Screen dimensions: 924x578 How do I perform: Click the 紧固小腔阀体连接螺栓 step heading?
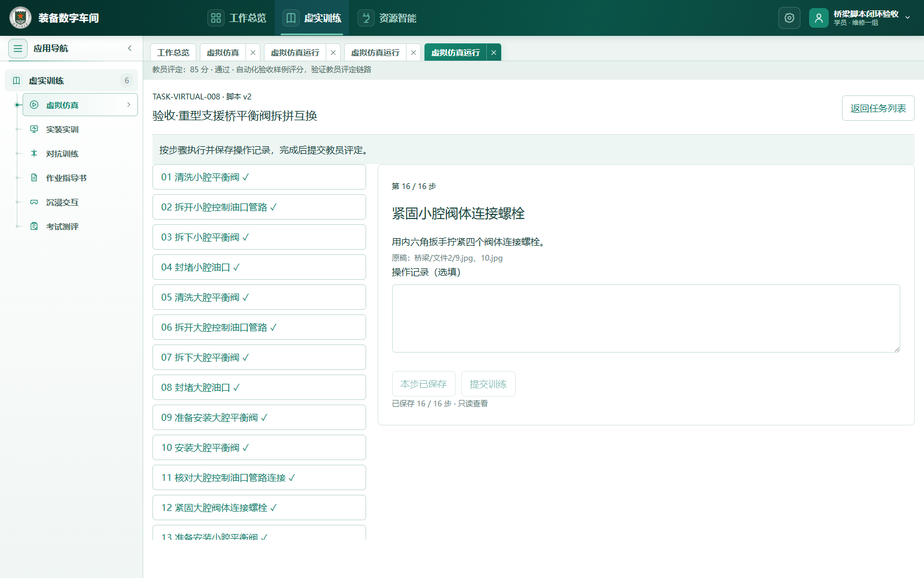coord(458,213)
